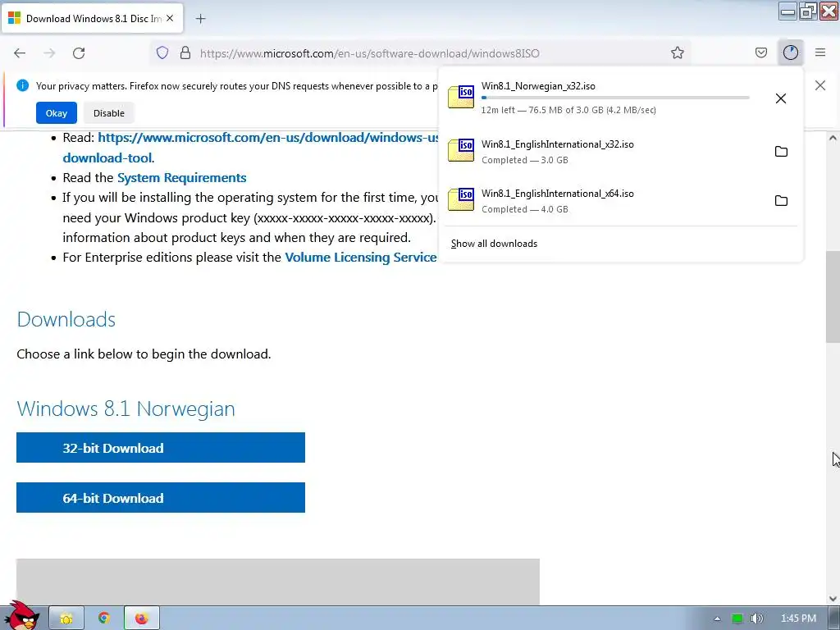Open folder for Win8.1_EnglishInternational_x64.iso
The image size is (840, 630).
click(x=781, y=201)
